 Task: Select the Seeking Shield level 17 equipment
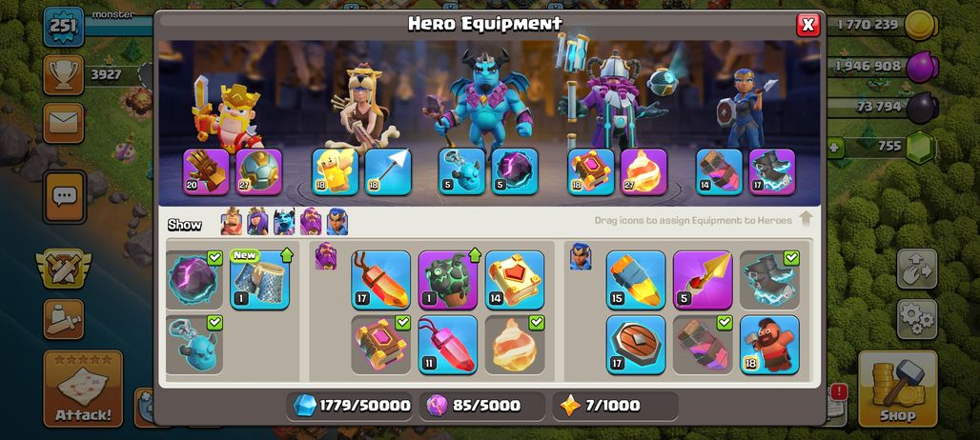point(636,345)
